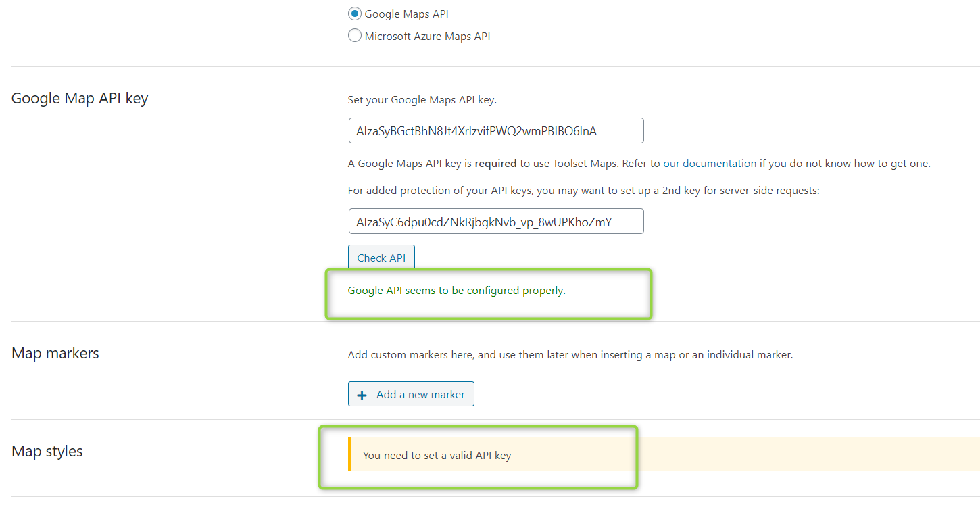Select the Microsoft Azure Maps API option
Viewport: 980px width, 505px height.
[354, 36]
